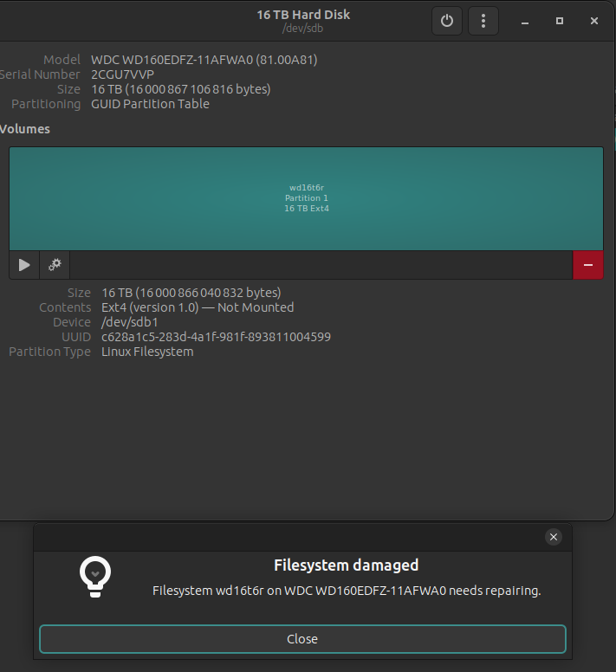The image size is (616, 672).
Task: Close the Disks application window
Action: (x=593, y=20)
